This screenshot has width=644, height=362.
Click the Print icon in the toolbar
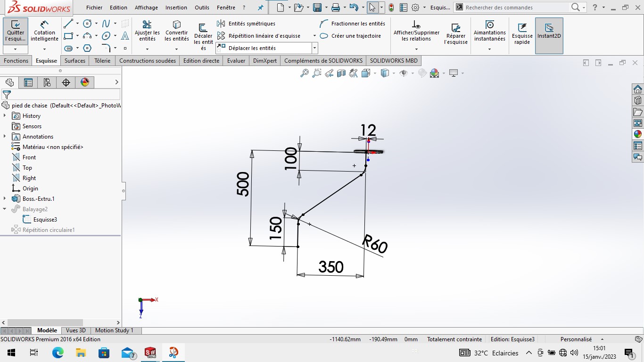(x=336, y=8)
